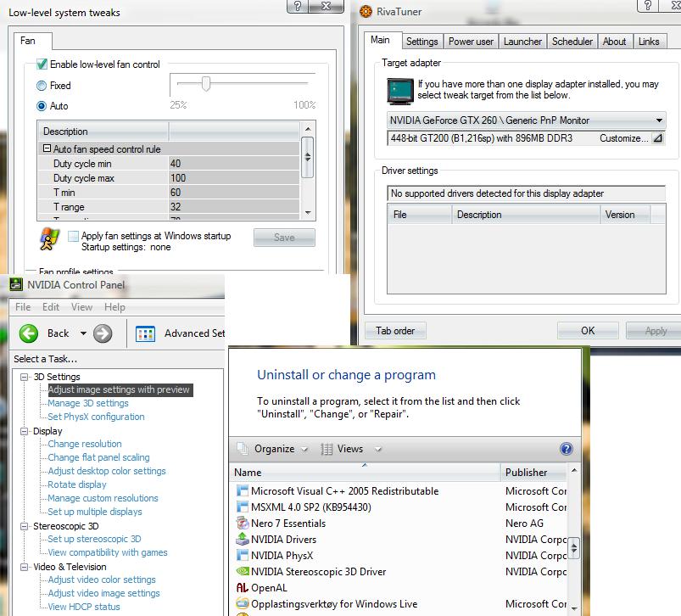681x616 pixels.
Task: Open the Views dropdown arrow
Action: coord(378,449)
